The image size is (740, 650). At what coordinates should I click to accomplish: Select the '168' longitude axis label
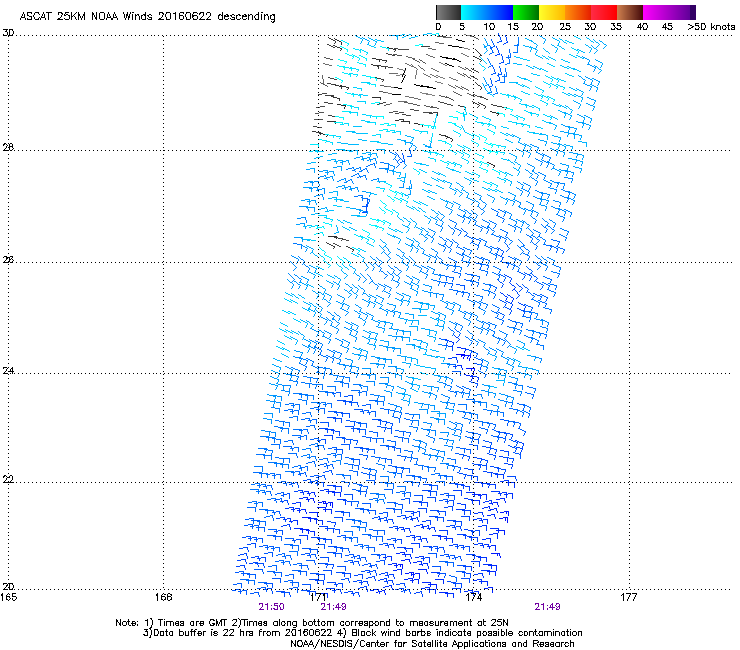click(163, 598)
